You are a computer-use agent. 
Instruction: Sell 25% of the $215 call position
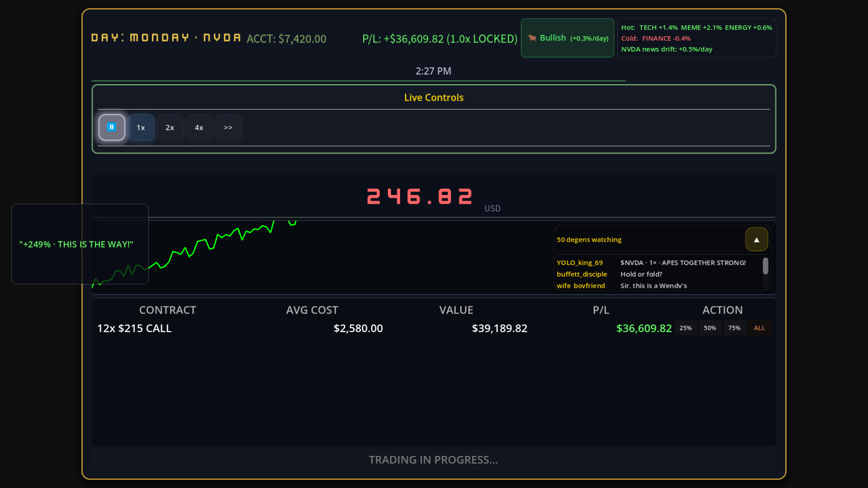click(685, 328)
